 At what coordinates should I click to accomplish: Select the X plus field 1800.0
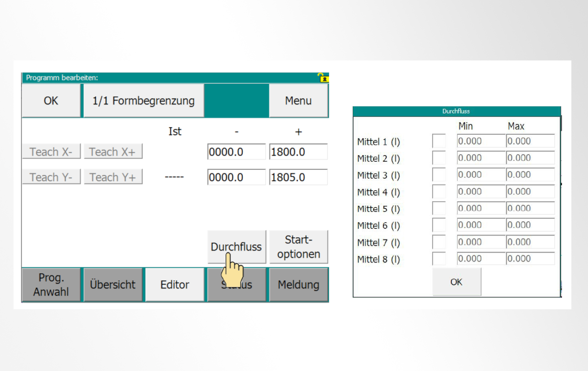coord(299,152)
